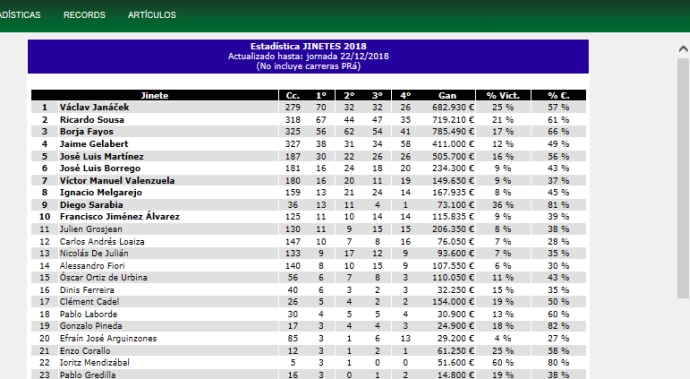Viewport: 690px width, 379px height.
Task: Select Óscar Ortiz de Urbina
Action: [103, 277]
